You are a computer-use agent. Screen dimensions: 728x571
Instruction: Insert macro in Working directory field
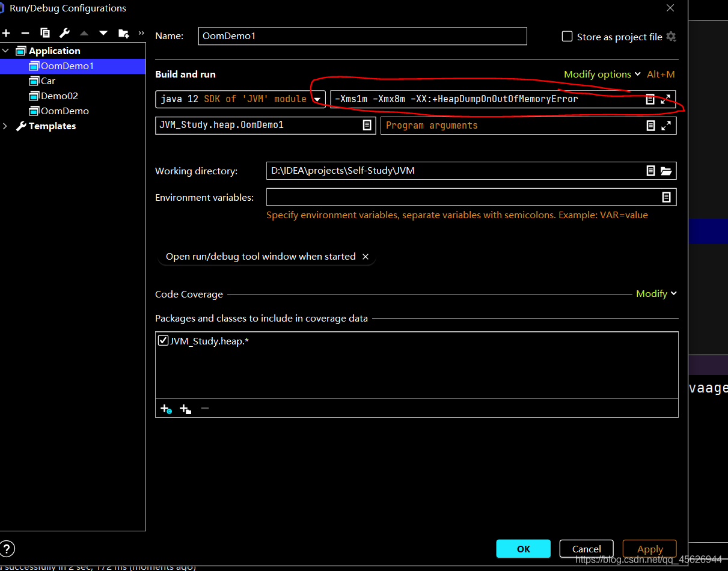click(x=650, y=171)
